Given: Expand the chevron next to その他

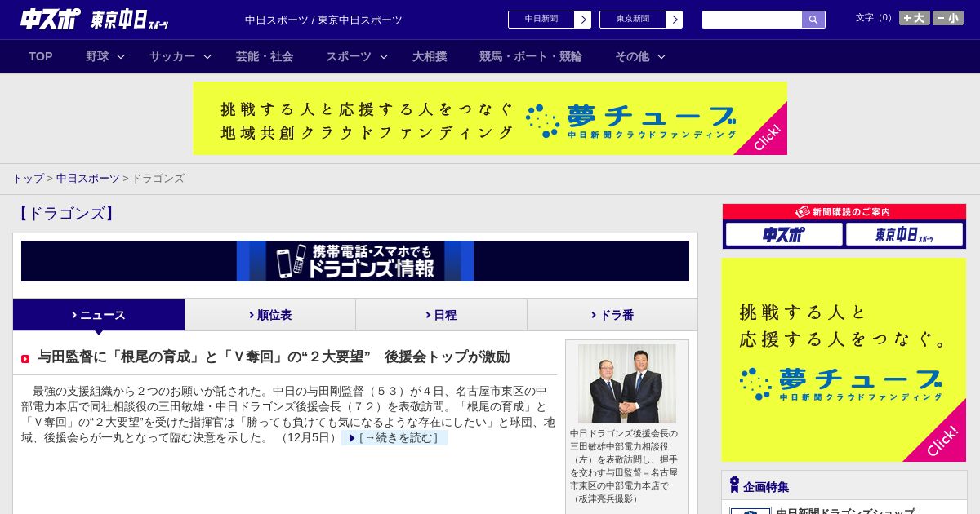Looking at the screenshot, I should tap(661, 56).
